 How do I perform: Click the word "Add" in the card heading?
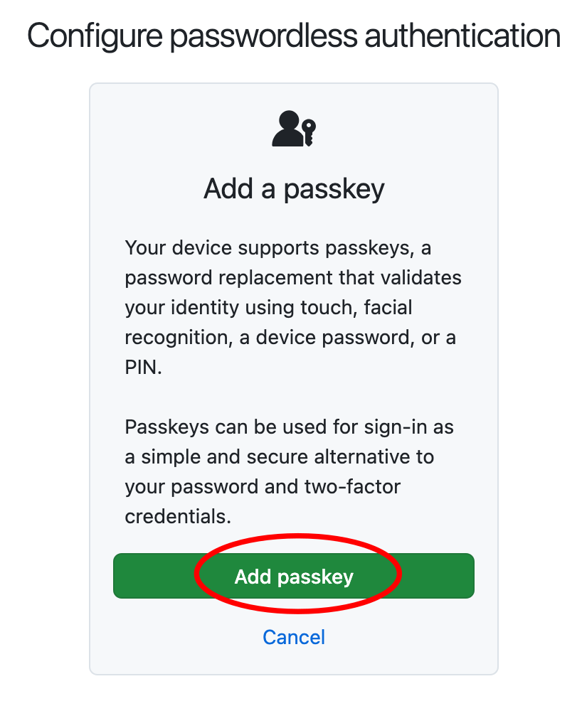coord(228,189)
